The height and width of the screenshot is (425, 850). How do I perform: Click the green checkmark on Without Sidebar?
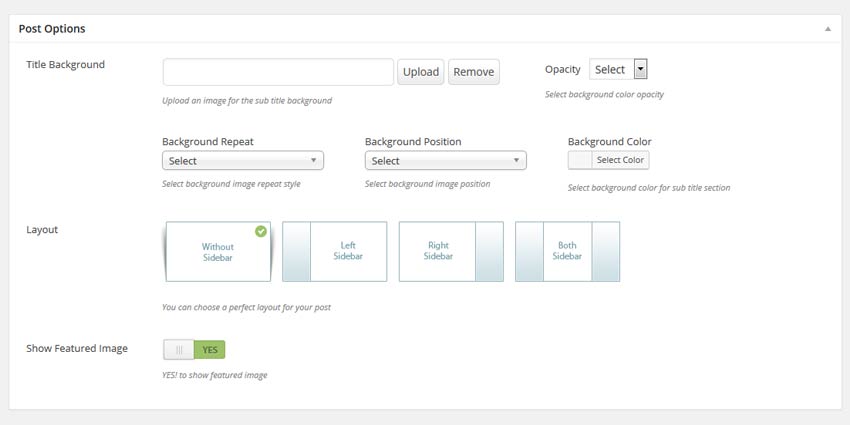[x=261, y=231]
